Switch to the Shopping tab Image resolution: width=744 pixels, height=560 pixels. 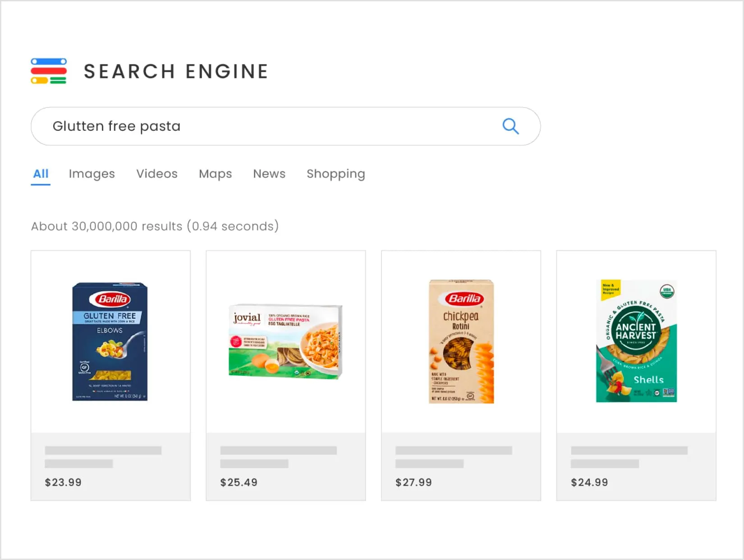335,174
